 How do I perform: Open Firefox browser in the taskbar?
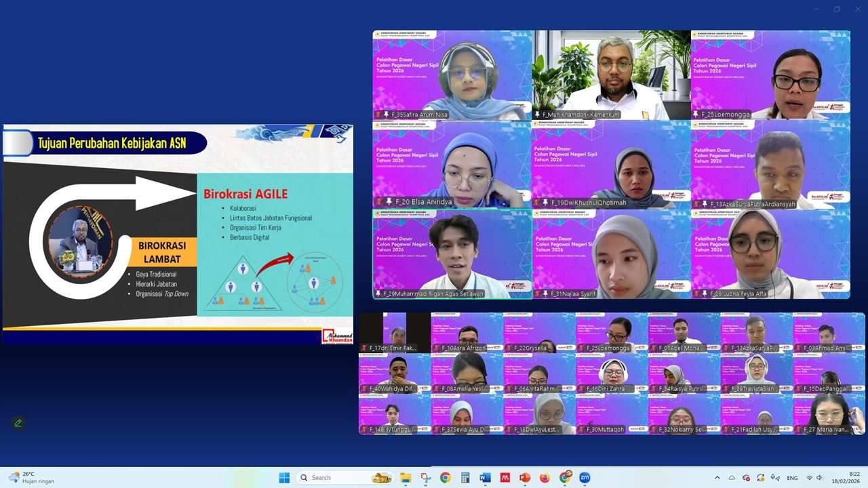click(545, 477)
